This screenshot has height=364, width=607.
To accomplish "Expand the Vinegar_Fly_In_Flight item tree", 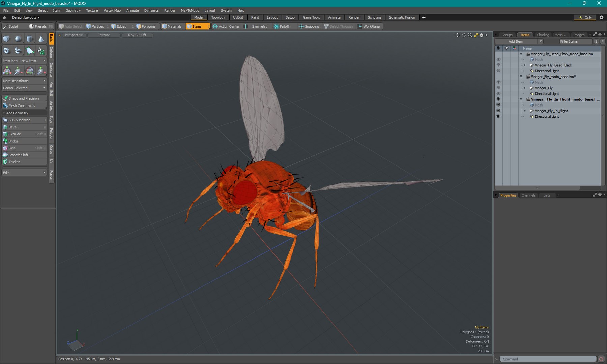I will tap(524, 111).
